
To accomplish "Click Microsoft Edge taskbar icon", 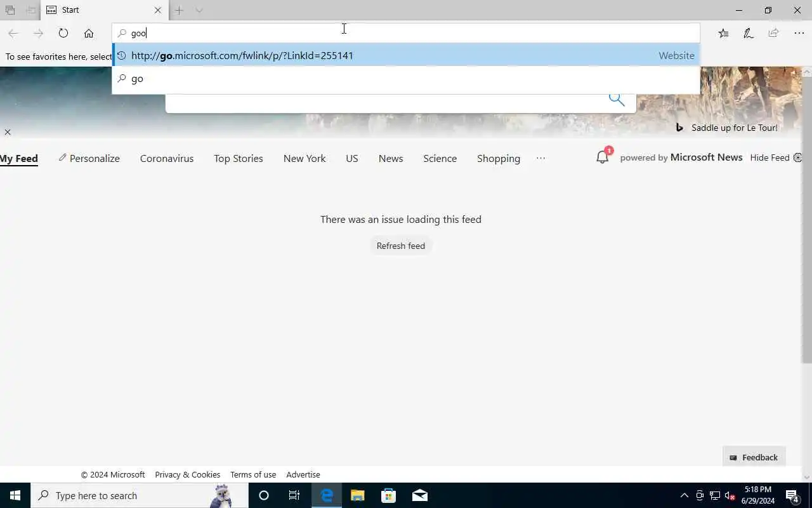I will click(x=327, y=495).
